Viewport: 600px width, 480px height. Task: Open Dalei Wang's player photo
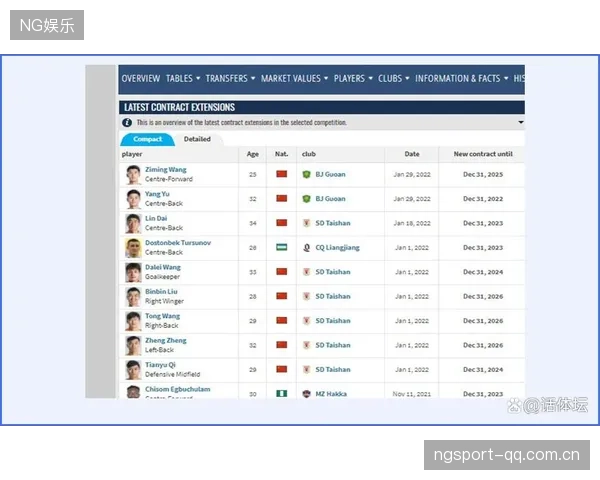click(x=133, y=272)
